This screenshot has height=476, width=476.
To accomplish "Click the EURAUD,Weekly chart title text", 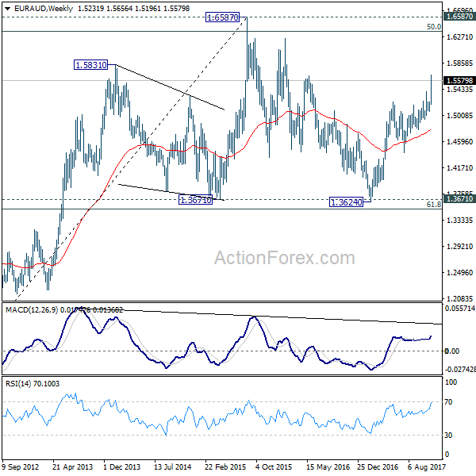I will coord(44,9).
